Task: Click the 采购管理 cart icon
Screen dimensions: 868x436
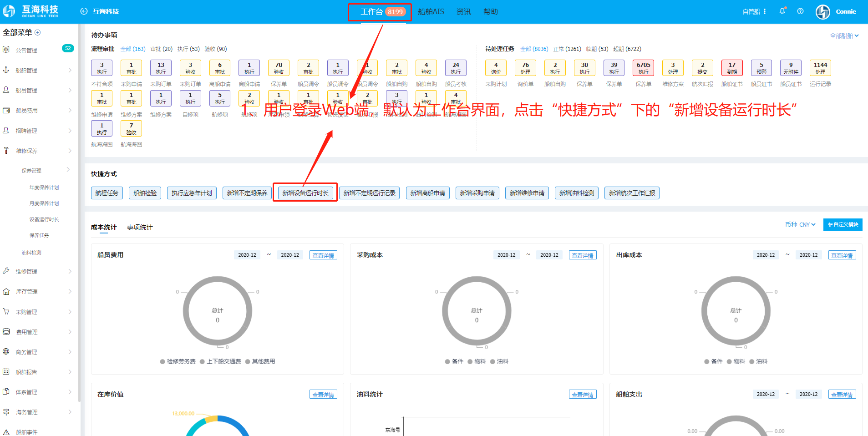Action: click(6, 312)
